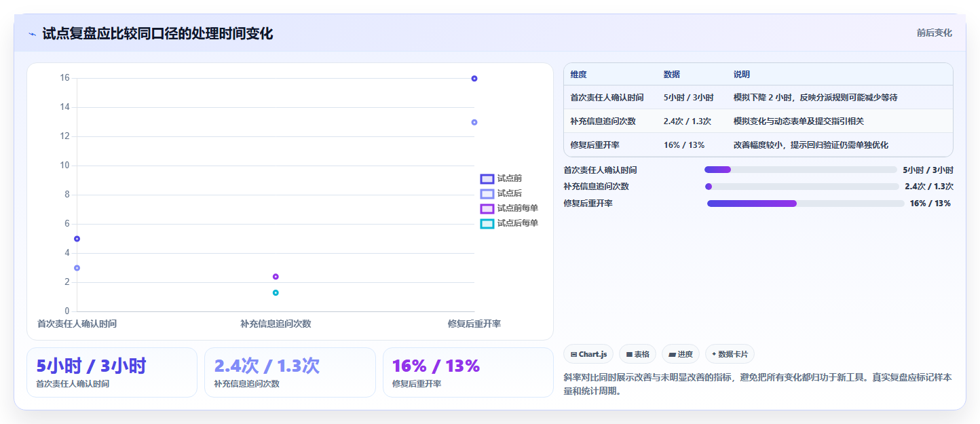The height and width of the screenshot is (424, 980).
Task: Open the 2.4次 / 1.3次 data card
Action: pyautogui.click(x=290, y=372)
